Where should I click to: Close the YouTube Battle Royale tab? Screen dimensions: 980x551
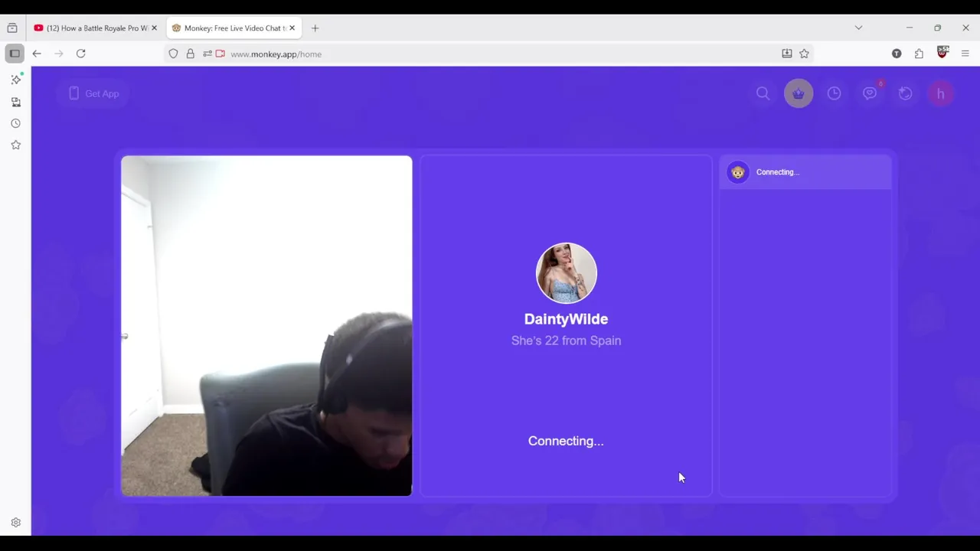coord(154,28)
